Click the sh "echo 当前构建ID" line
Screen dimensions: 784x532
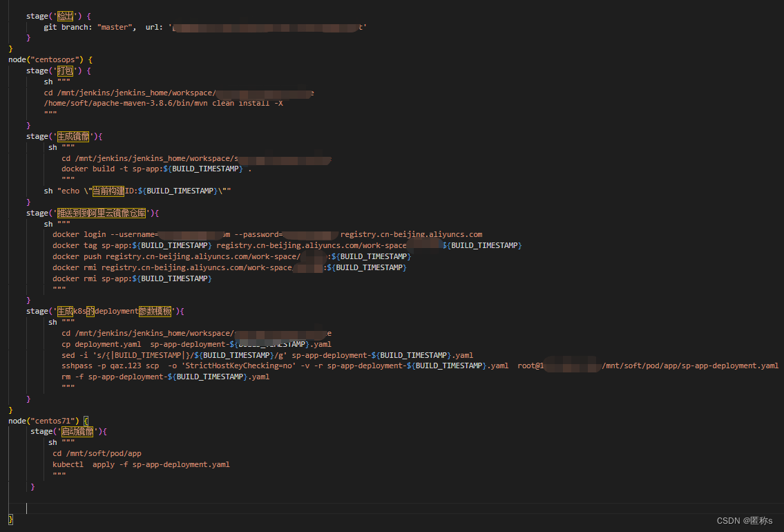pyautogui.click(x=137, y=191)
